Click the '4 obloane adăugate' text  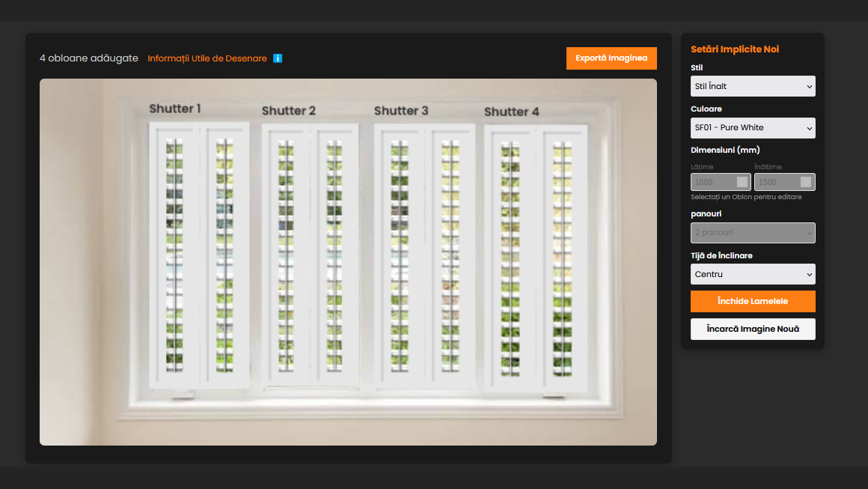pyautogui.click(x=88, y=58)
